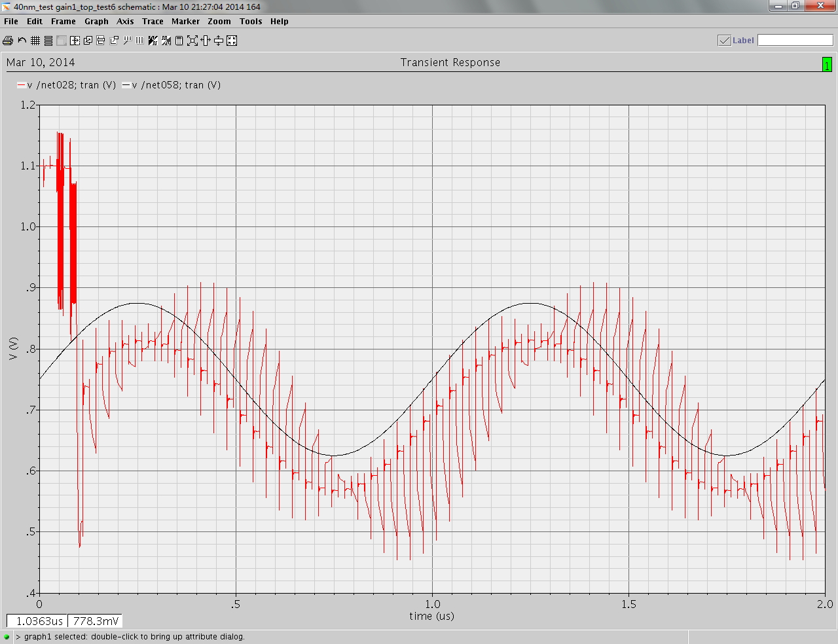Click the waveform icon beside the columns icon
Screen dimensions: 838x644
click(x=153, y=41)
